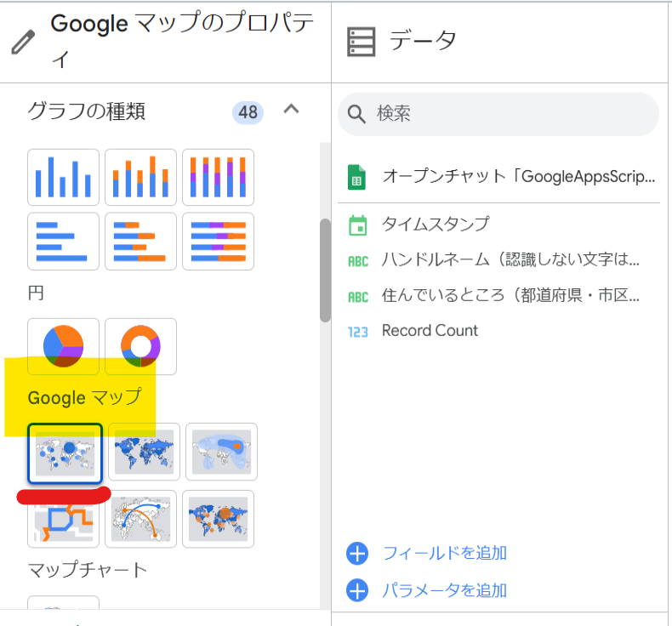Click パラメータを追加 link

(445, 590)
